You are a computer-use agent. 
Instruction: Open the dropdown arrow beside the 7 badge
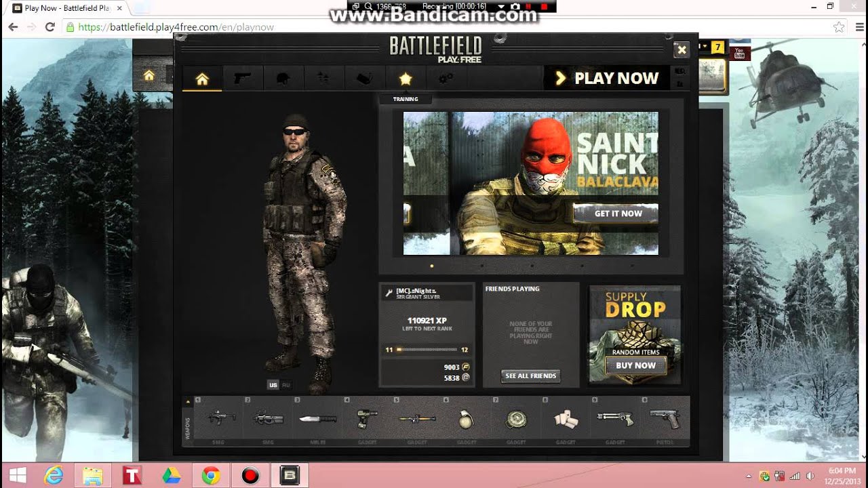(705, 47)
